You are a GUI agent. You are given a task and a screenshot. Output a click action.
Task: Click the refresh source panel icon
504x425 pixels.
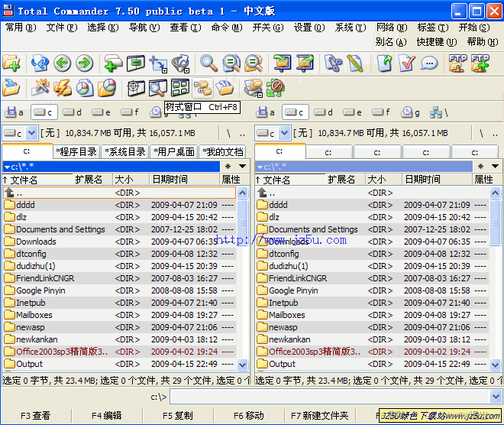tap(40, 63)
